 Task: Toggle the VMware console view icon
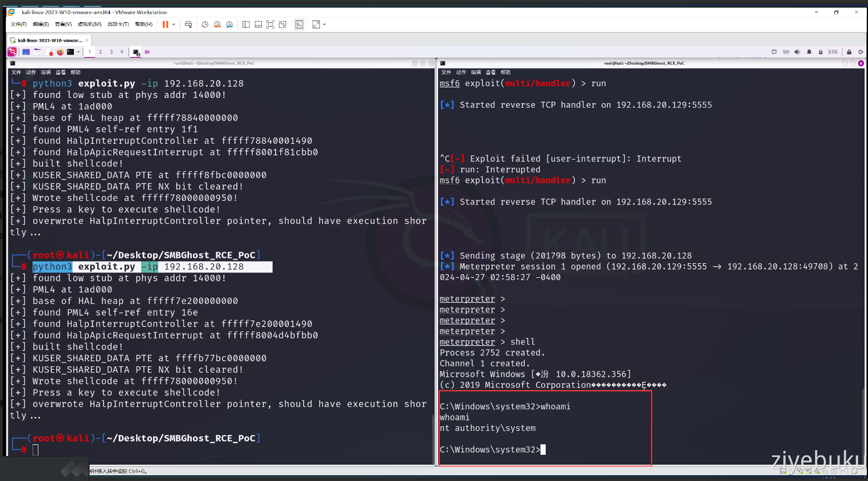click(x=299, y=24)
